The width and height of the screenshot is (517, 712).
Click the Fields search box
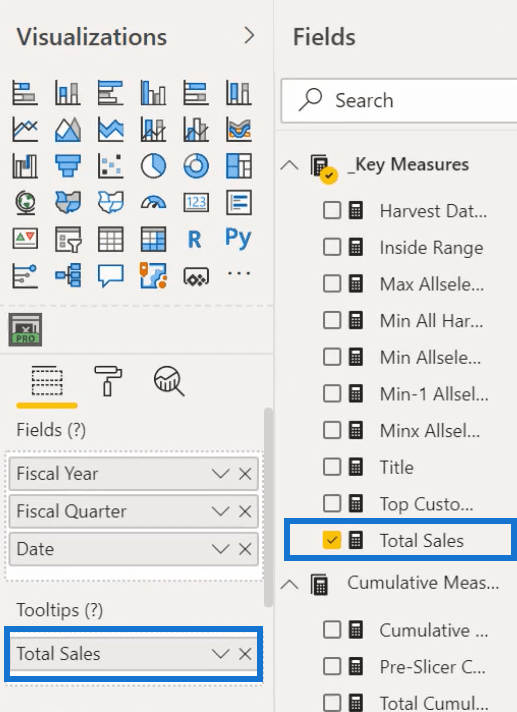tap(399, 100)
